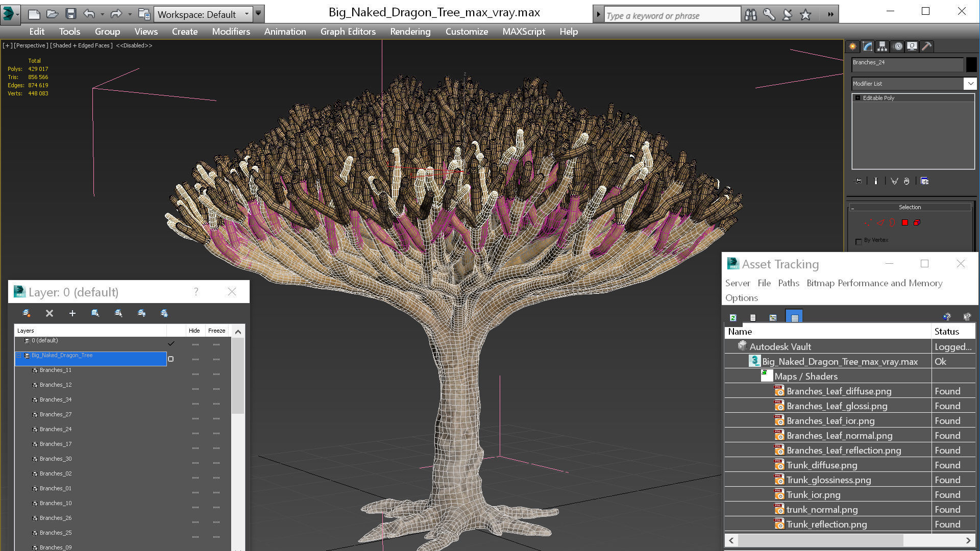Open the Modifier List dropdown
Screen dimensions: 980x551
coord(970,83)
